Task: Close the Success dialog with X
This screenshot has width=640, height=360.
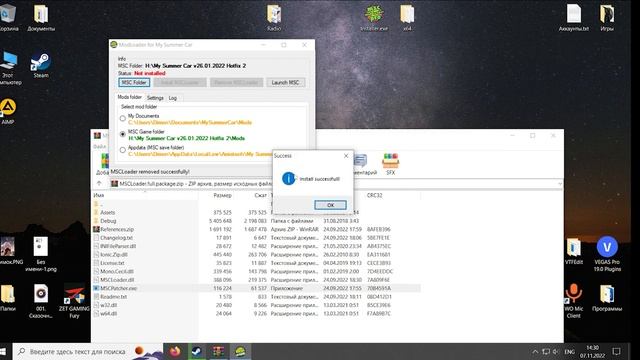Action: 346,156
